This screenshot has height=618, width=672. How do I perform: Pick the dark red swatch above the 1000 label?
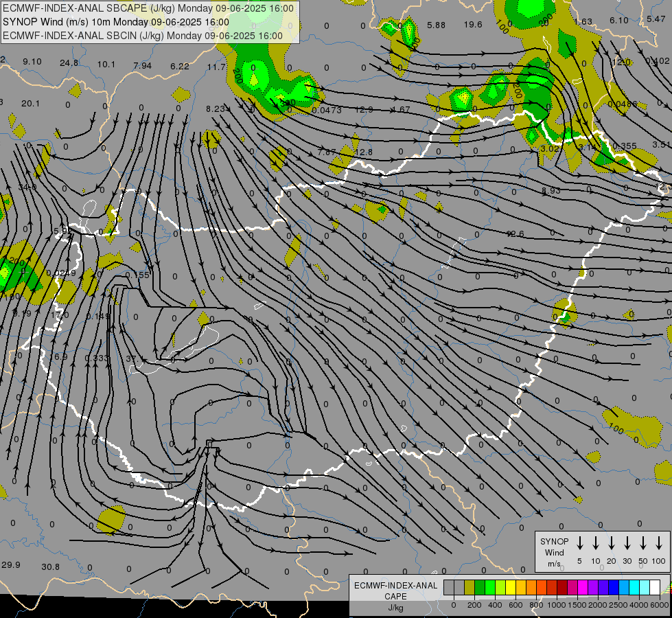(562, 587)
